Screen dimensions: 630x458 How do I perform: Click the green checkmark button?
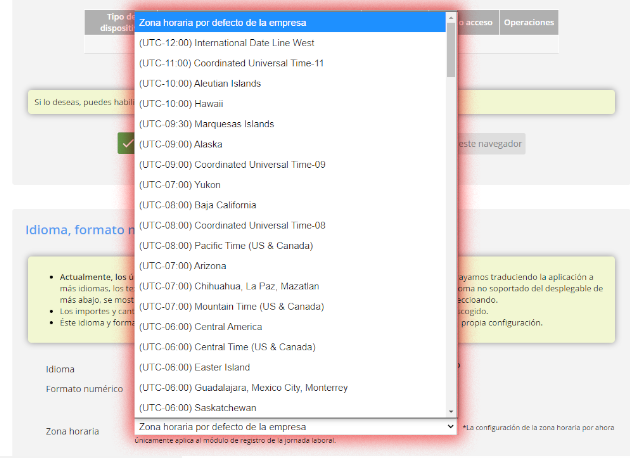pos(126,143)
